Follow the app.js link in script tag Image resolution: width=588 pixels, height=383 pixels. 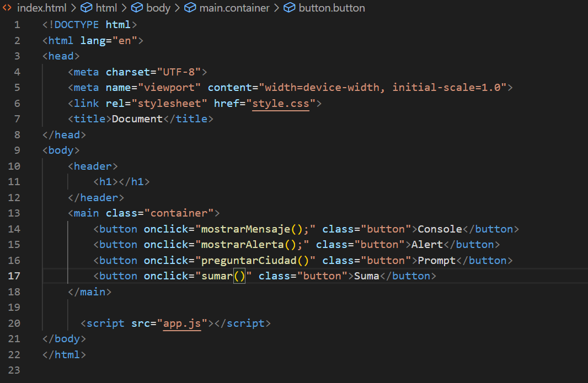[x=182, y=323]
